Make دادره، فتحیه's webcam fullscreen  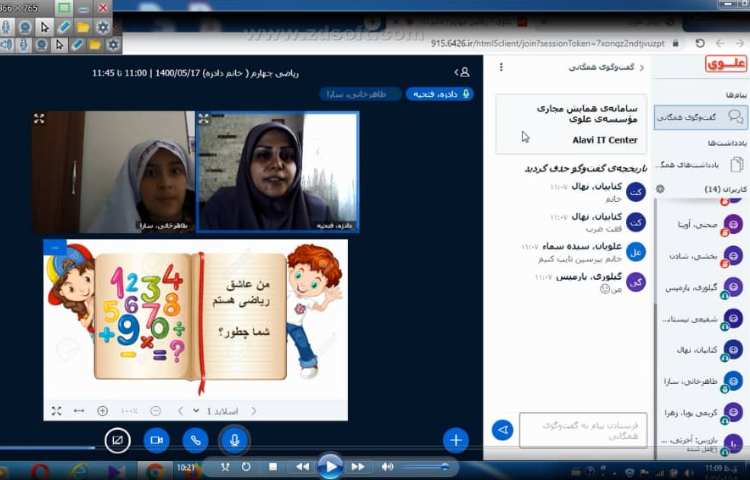click(203, 119)
